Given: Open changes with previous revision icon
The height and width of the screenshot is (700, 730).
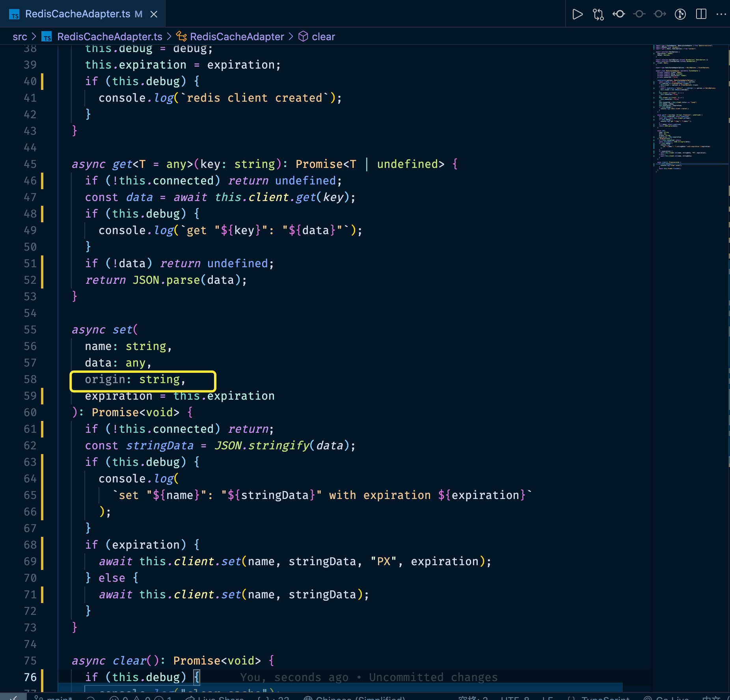Looking at the screenshot, I should pyautogui.click(x=619, y=14).
